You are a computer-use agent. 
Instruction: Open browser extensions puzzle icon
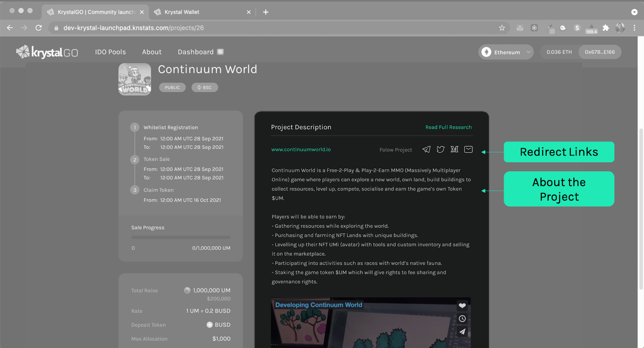[606, 28]
